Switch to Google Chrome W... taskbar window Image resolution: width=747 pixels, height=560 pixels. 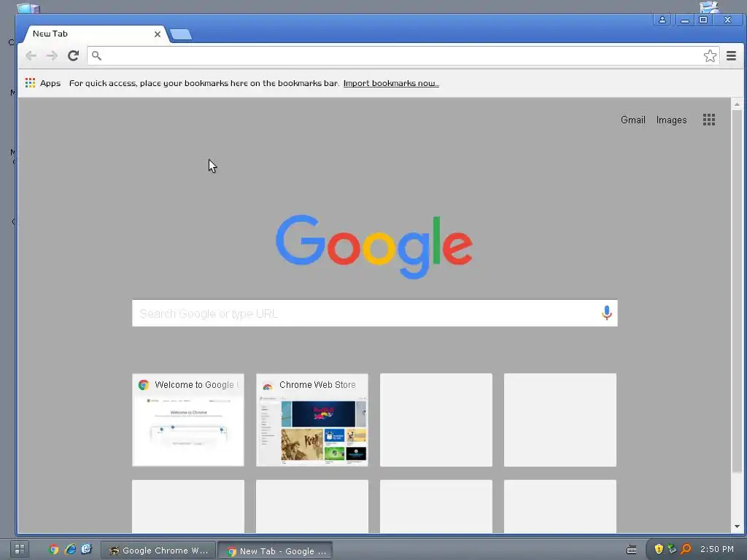(158, 551)
